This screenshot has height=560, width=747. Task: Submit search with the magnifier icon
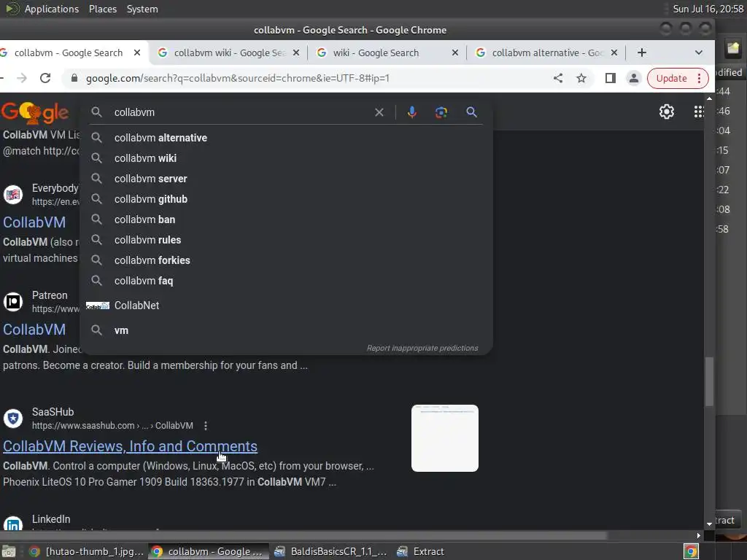click(x=471, y=112)
